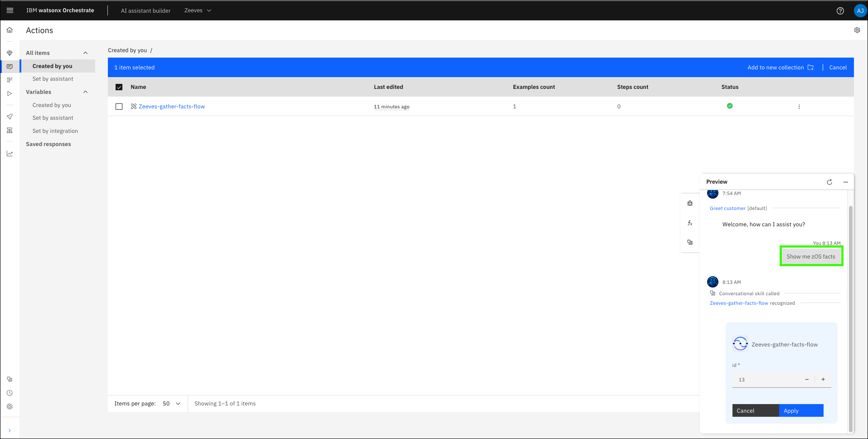
Task: Open the debug bug icon beside Preview
Action: [x=689, y=203]
